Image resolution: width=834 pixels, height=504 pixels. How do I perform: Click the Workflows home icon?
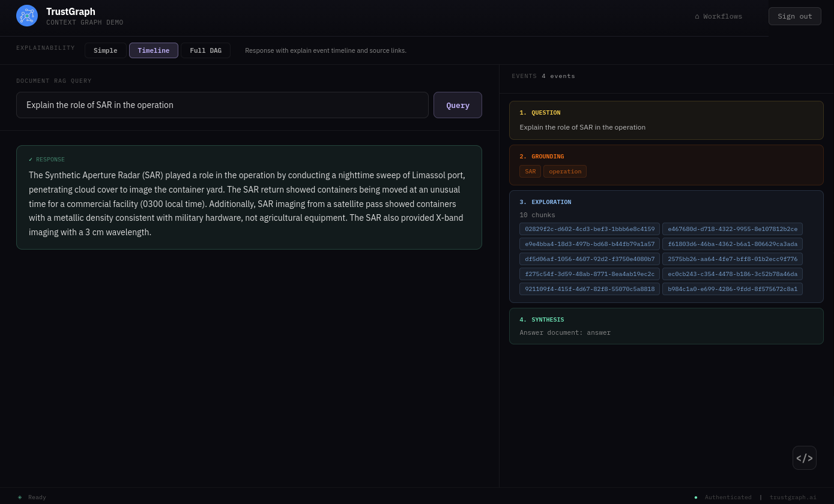coord(697,16)
